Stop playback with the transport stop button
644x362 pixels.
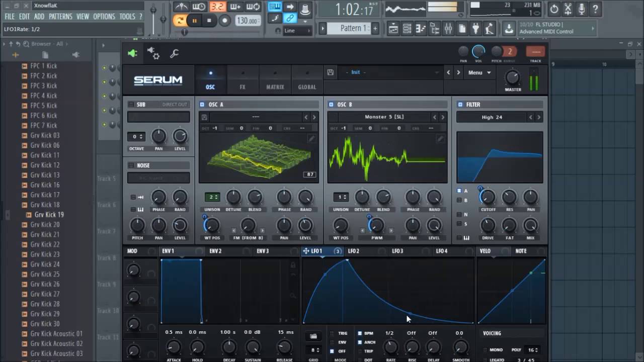point(209,21)
